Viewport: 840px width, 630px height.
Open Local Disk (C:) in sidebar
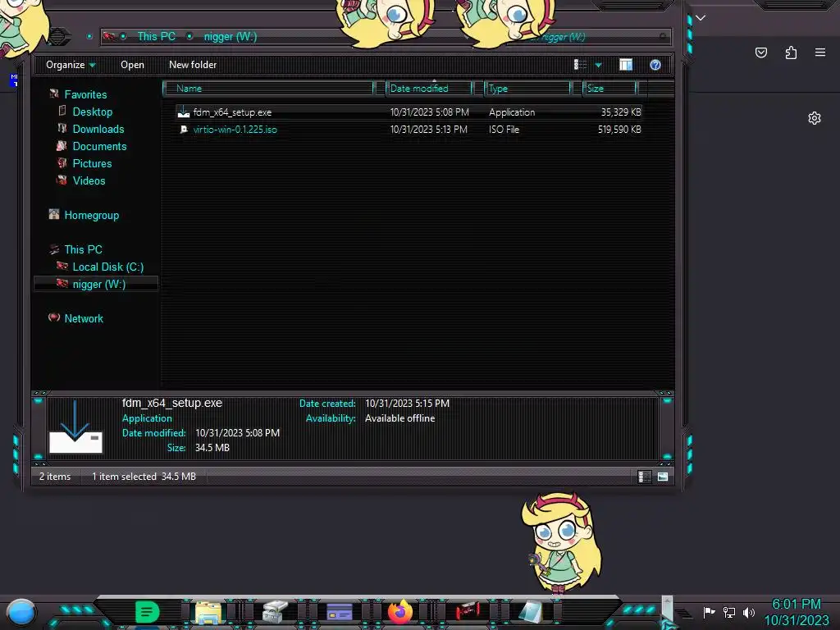(107, 267)
